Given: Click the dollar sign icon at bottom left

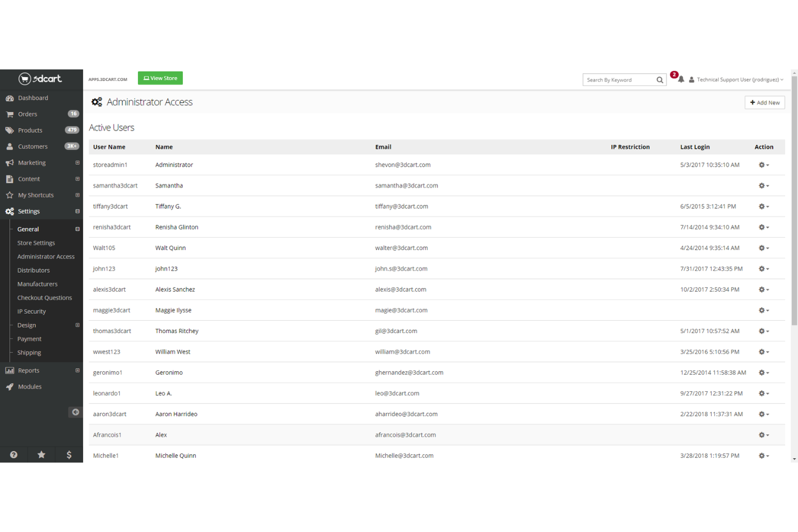Looking at the screenshot, I should (69, 454).
